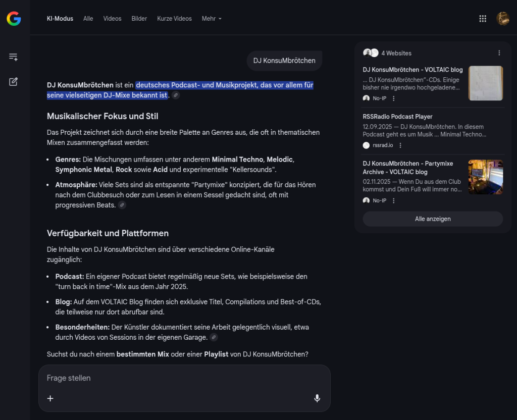Select the Videos tab
The image size is (517, 420).
coord(112,19)
